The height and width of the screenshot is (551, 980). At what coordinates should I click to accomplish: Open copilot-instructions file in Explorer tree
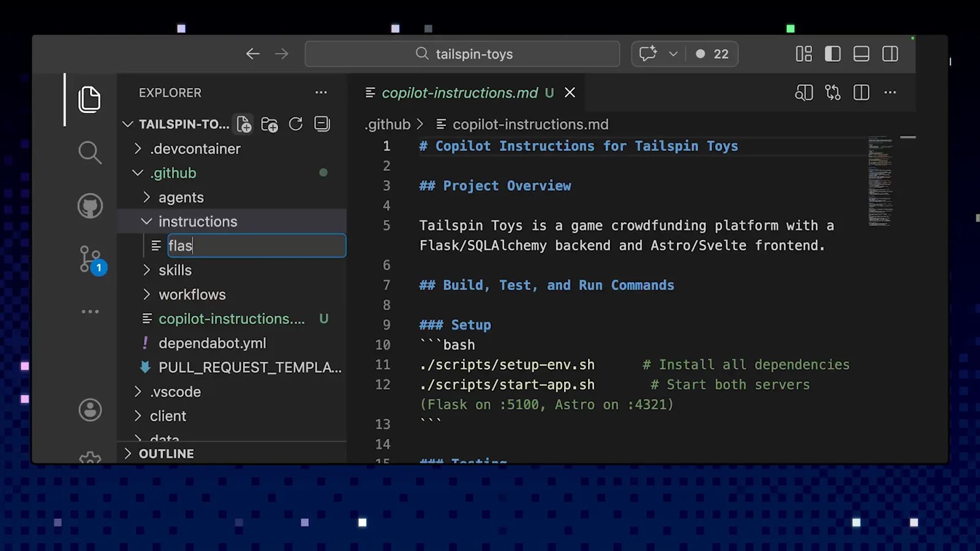pyautogui.click(x=232, y=319)
